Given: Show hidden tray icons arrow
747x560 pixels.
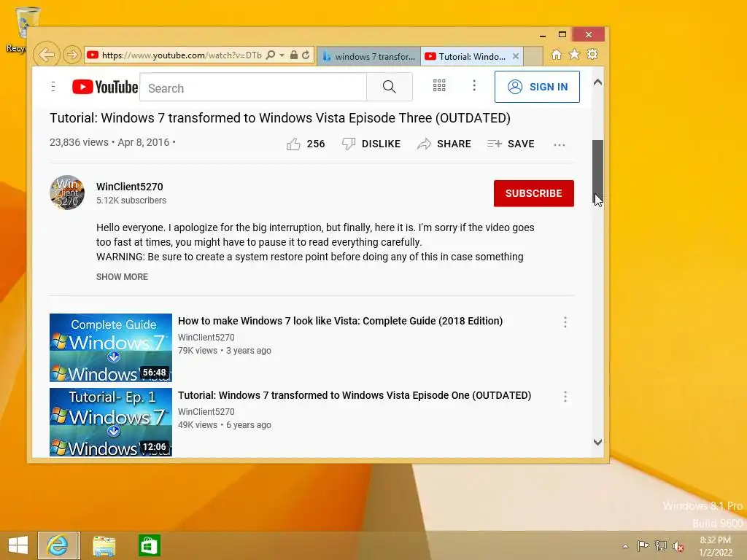Looking at the screenshot, I should 625,546.
